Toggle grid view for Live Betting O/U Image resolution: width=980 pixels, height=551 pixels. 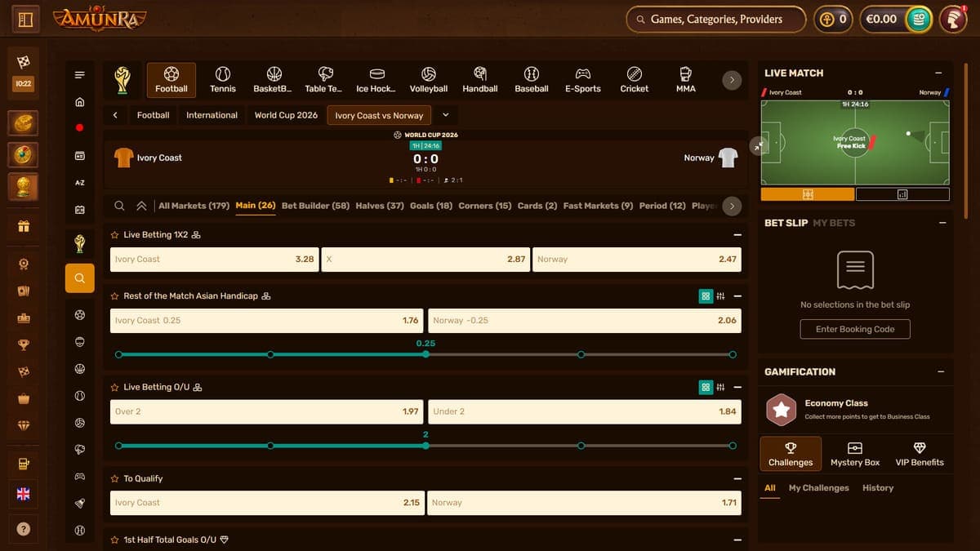click(x=706, y=387)
